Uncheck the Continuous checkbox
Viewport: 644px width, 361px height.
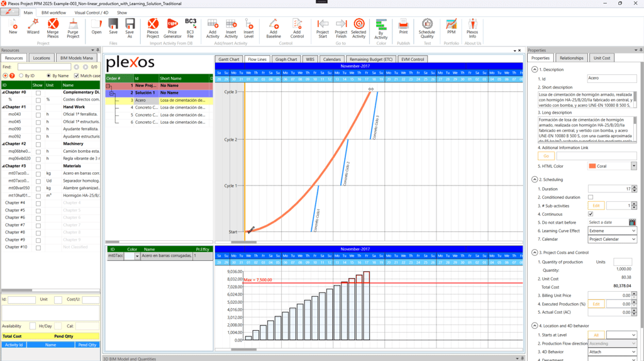click(x=591, y=214)
